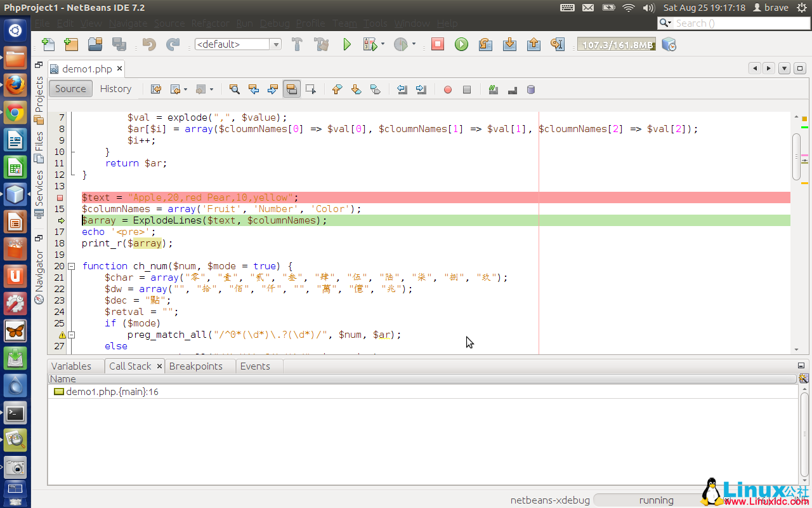
Task: Redo the last undone edit
Action: (x=173, y=44)
